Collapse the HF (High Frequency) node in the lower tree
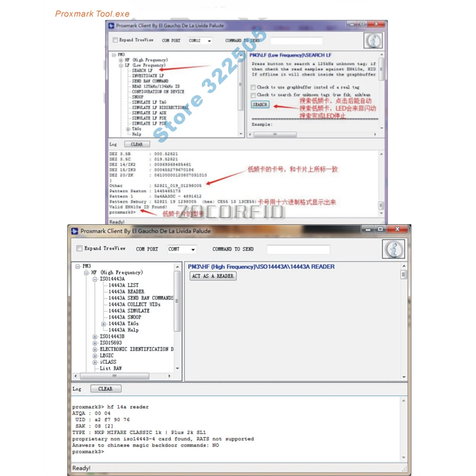Screen dimensions: 476x476 87,273
